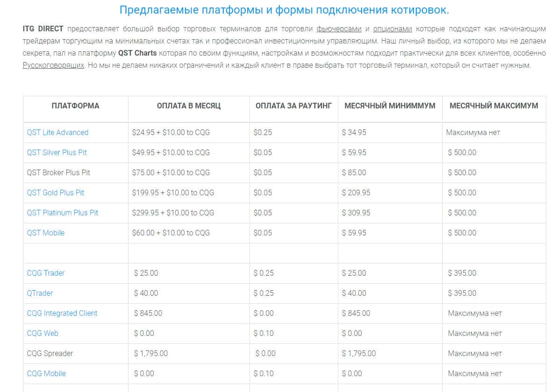Open the QST Platinum Plus Pit link
The image size is (557, 392).
[x=63, y=213]
